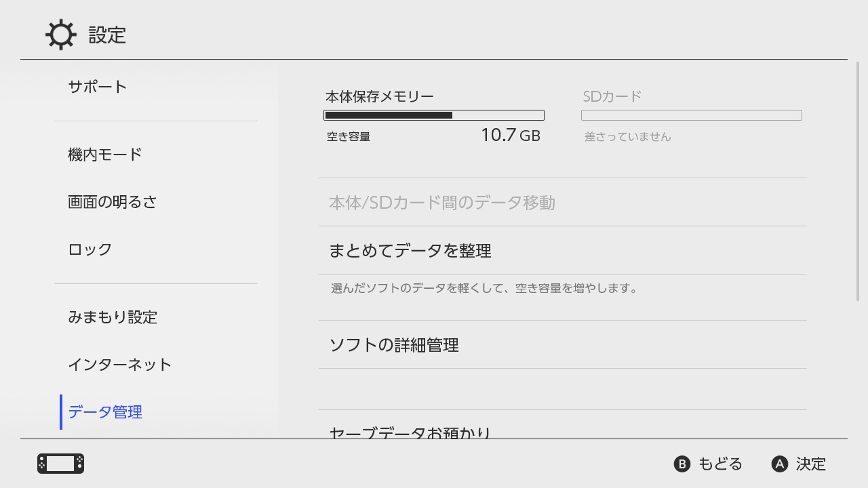Screen dimensions: 868x488
Task: Click the SDカード storage bar
Action: [692, 115]
